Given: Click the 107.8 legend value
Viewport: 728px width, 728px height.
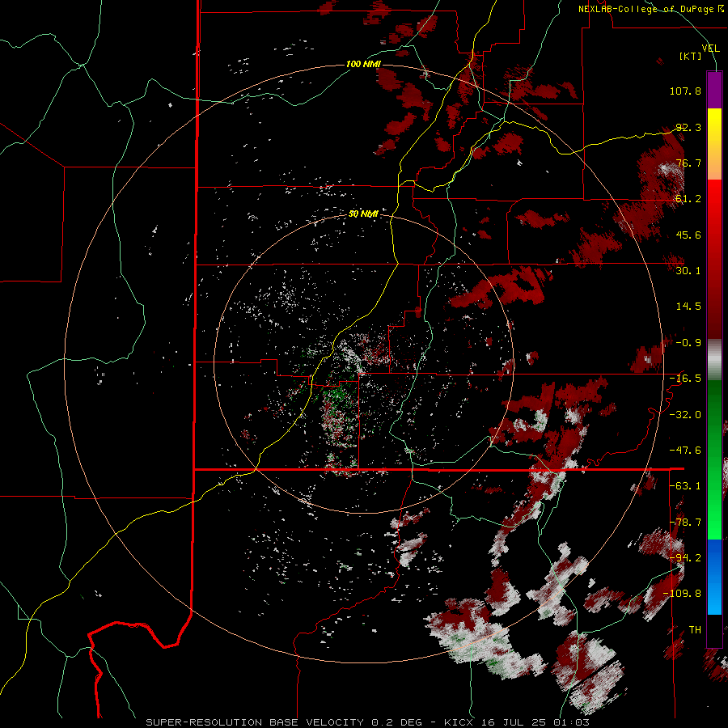Looking at the screenshot, I should click(685, 91).
